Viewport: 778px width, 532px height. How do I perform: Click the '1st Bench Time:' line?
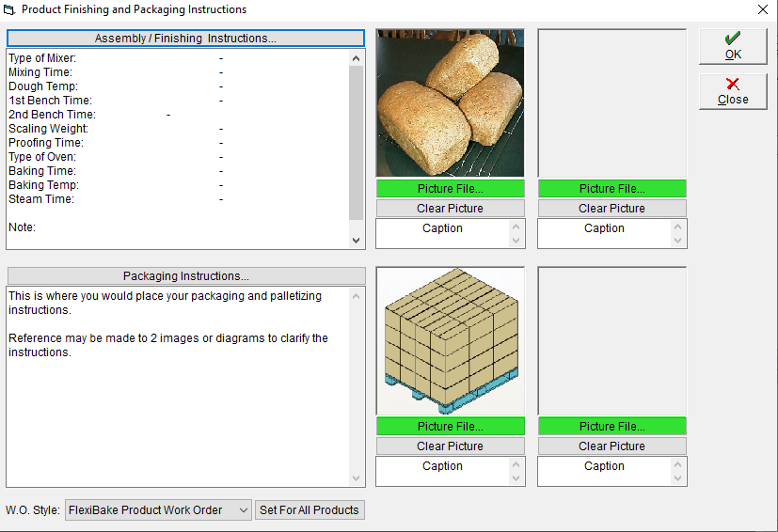pyautogui.click(x=50, y=101)
